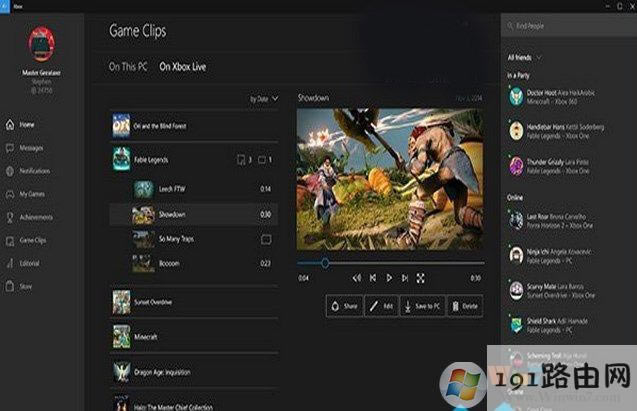This screenshot has height=411, width=637.
Task: Open Messages in the left sidebar
Action: (x=30, y=148)
